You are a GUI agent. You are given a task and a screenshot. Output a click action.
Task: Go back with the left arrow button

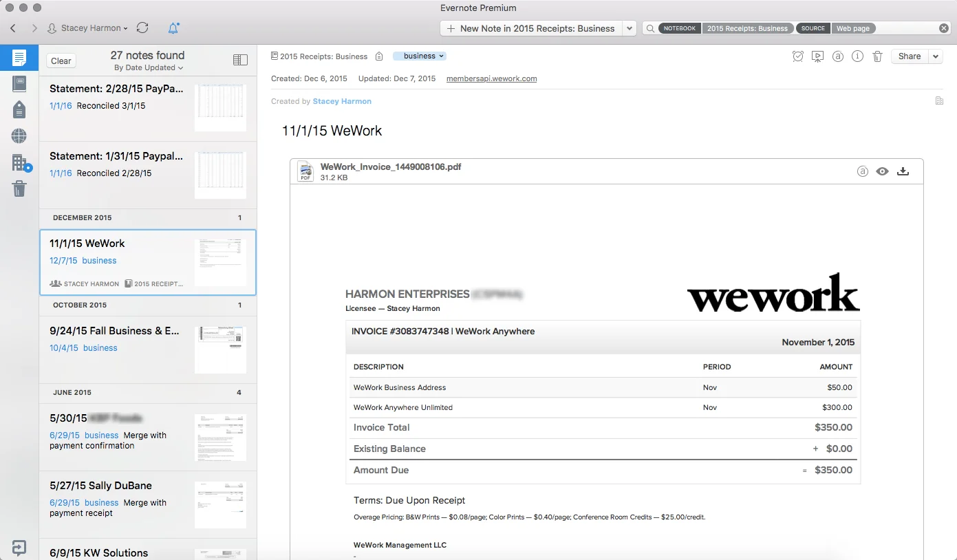(13, 28)
